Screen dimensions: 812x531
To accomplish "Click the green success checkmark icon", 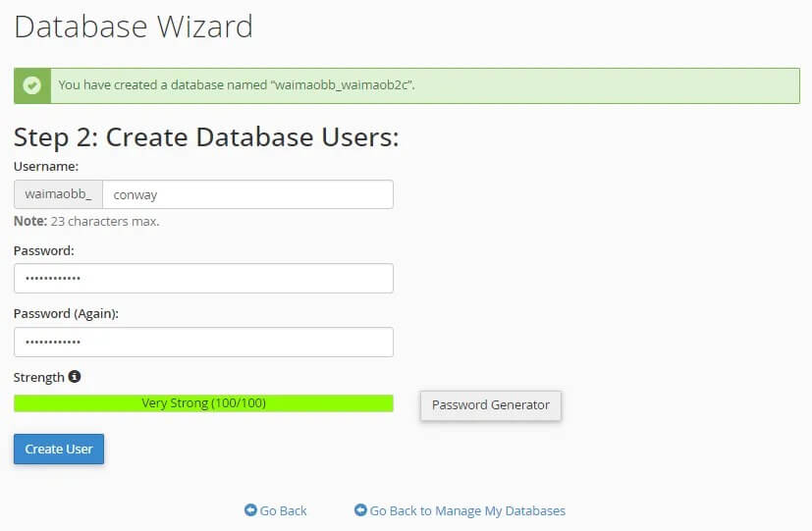I will pyautogui.click(x=31, y=85).
